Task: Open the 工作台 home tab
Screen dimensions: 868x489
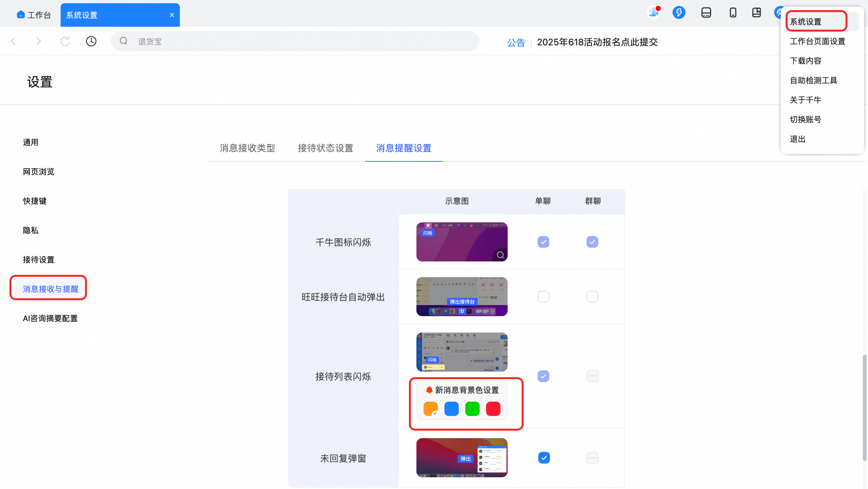Action: point(34,15)
